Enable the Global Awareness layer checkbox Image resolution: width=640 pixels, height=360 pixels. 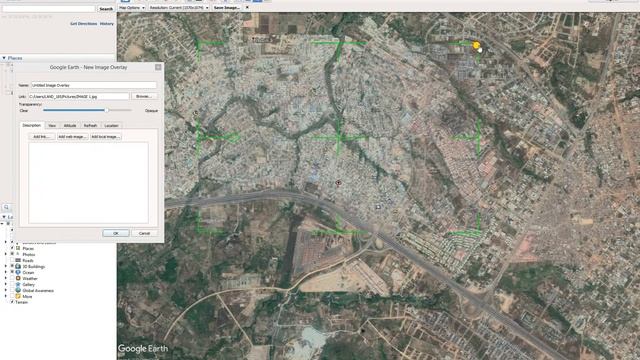coord(12,290)
